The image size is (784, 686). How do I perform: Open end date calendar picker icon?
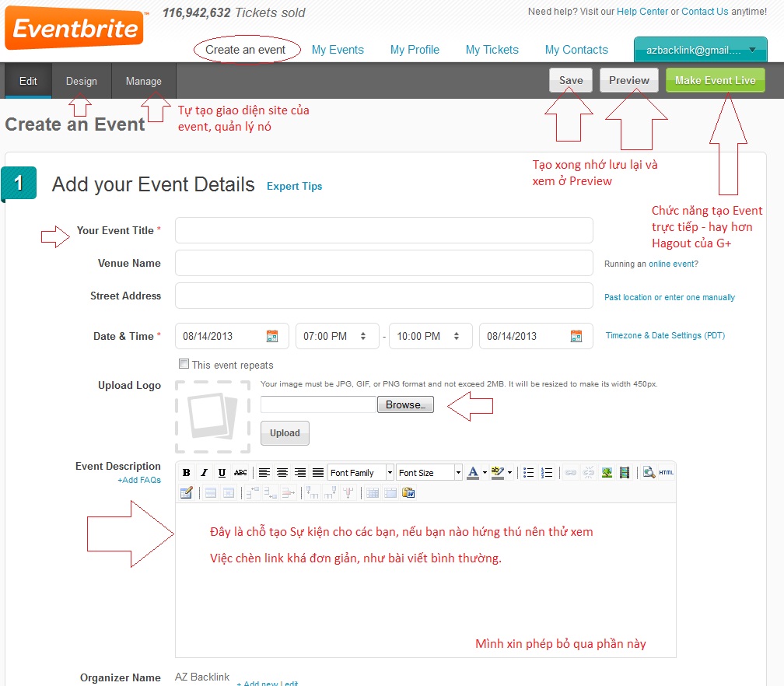576,336
